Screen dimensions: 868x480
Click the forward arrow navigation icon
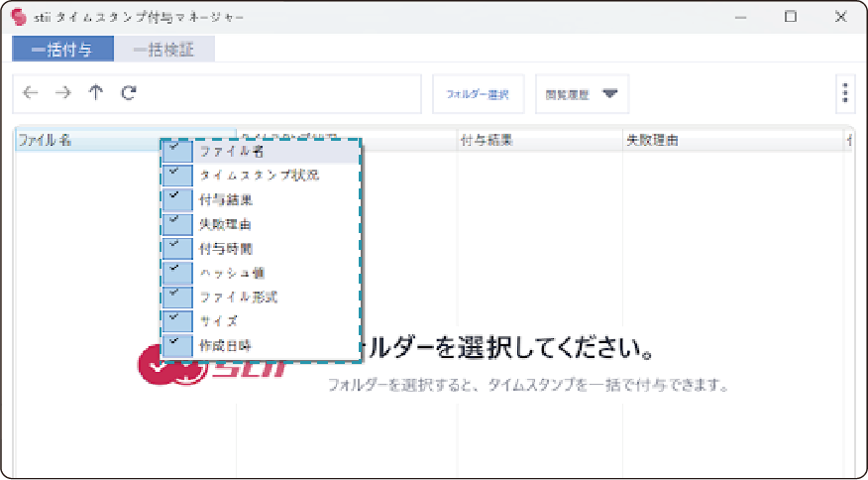[x=63, y=93]
